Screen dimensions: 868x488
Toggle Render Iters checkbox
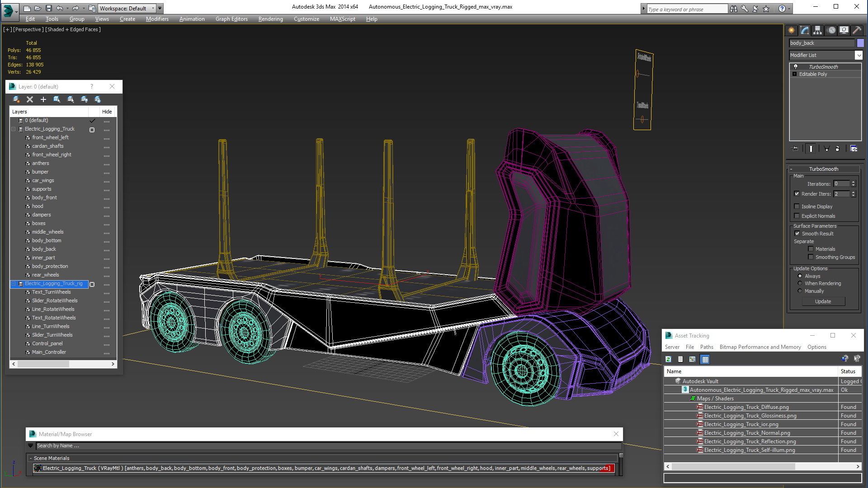tap(797, 194)
